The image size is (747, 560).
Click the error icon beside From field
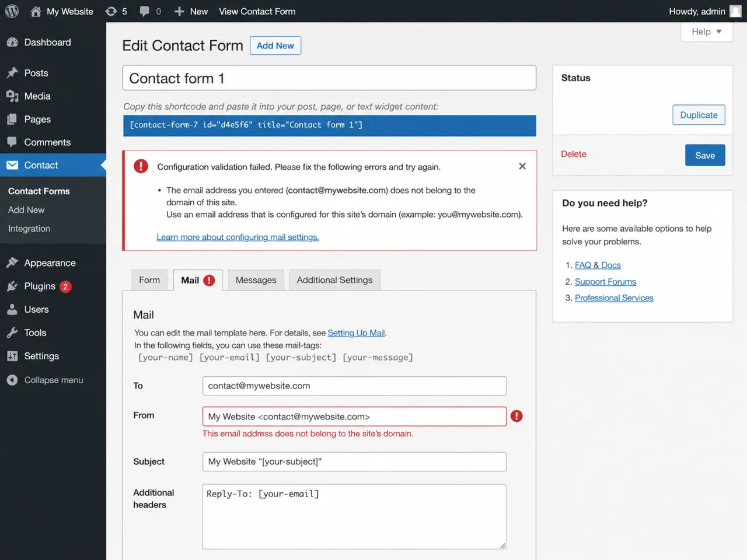pos(516,416)
